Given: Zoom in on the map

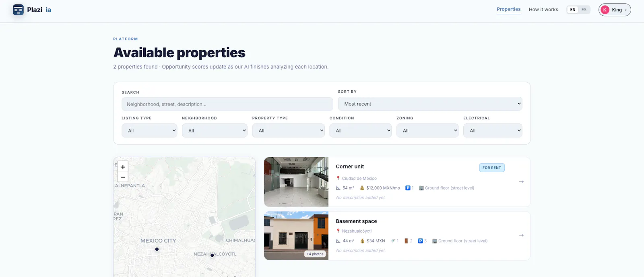Looking at the screenshot, I should 123,167.
